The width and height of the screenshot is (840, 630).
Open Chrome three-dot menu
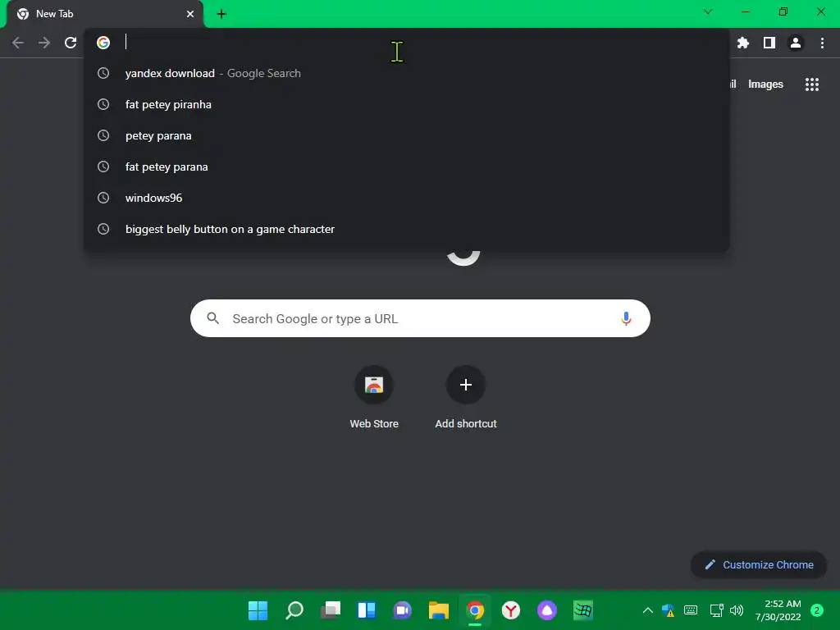(822, 43)
